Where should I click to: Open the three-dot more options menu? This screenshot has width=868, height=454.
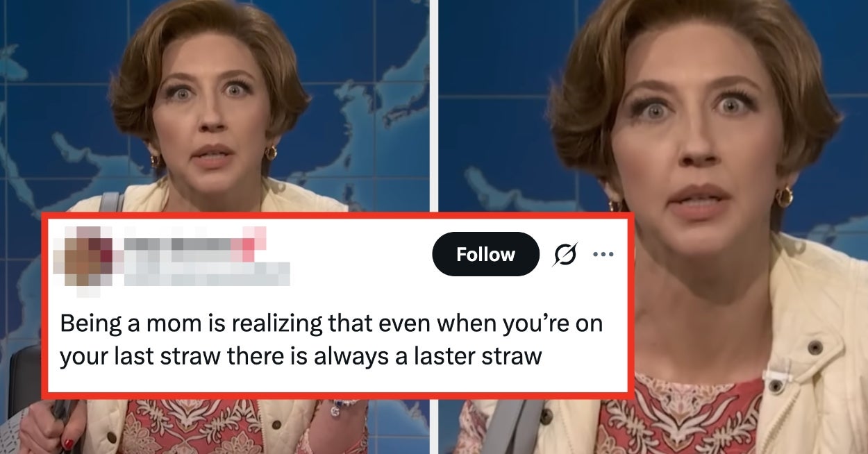tap(603, 255)
